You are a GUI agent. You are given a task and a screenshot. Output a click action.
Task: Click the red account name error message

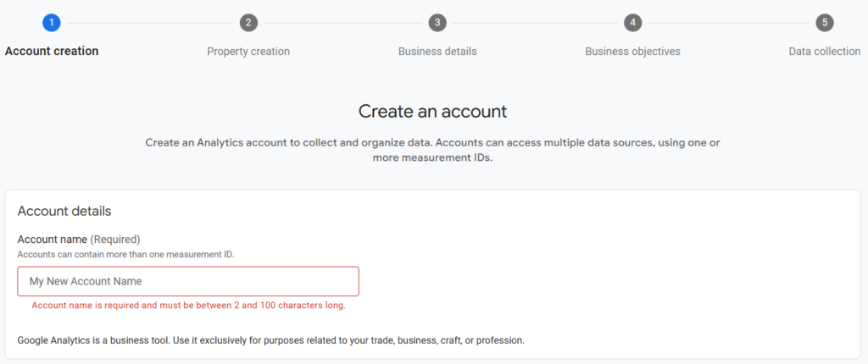(x=189, y=306)
